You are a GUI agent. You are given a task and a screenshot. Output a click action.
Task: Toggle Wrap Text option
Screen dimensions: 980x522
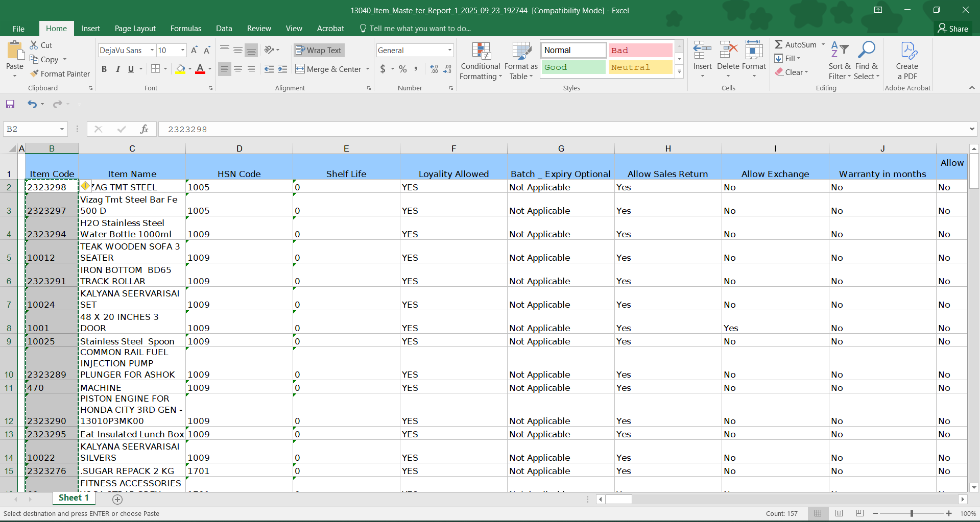point(319,50)
